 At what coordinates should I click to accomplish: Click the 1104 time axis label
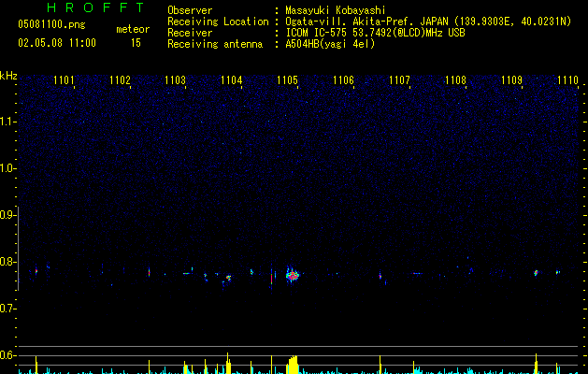(232, 80)
